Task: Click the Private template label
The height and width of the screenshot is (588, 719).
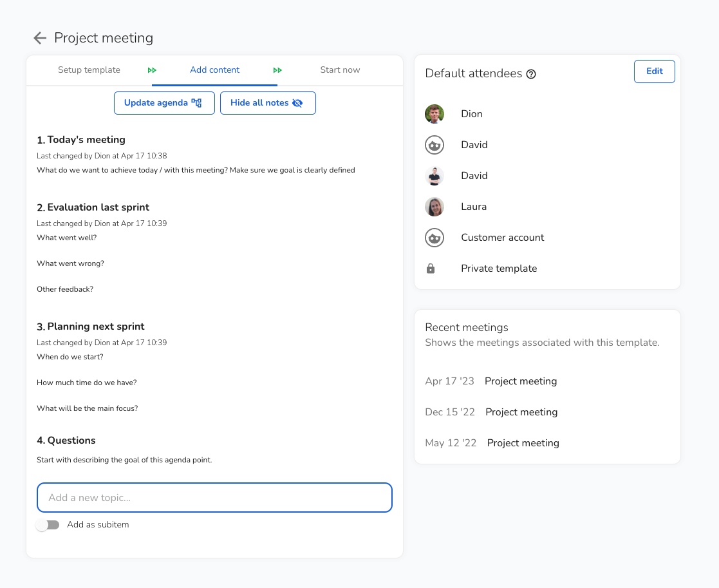Action: [499, 269]
